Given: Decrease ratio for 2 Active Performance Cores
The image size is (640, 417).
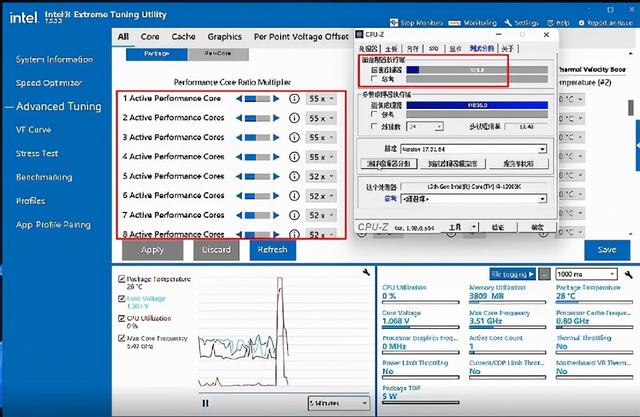Looking at the screenshot, I should [x=239, y=118].
